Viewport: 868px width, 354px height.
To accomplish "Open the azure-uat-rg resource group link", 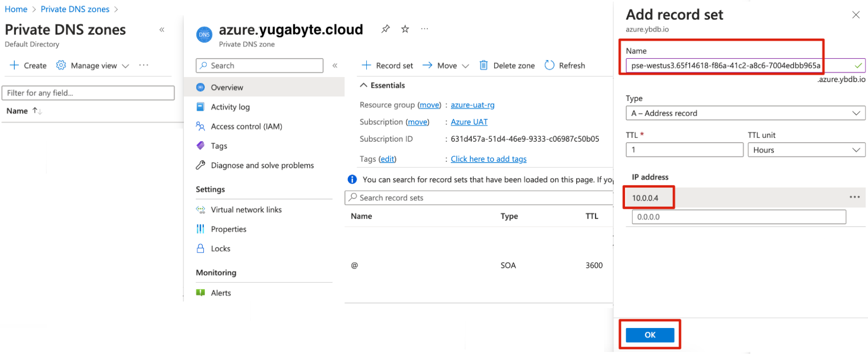I will (472, 105).
